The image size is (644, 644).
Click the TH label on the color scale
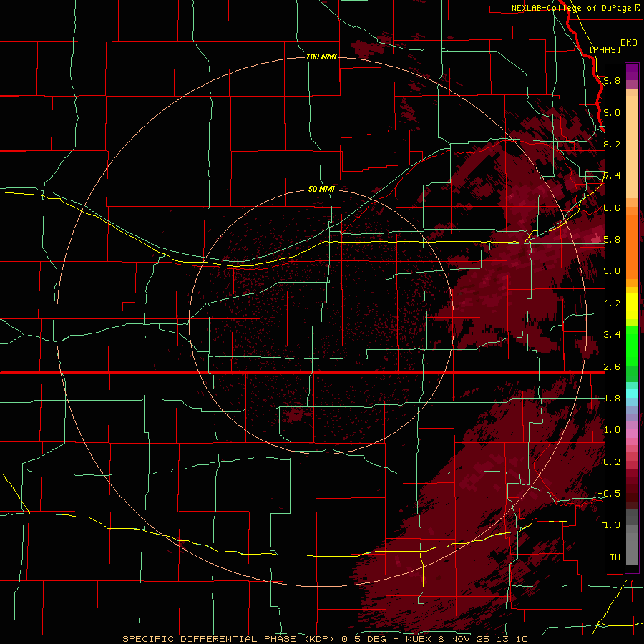coord(615,557)
